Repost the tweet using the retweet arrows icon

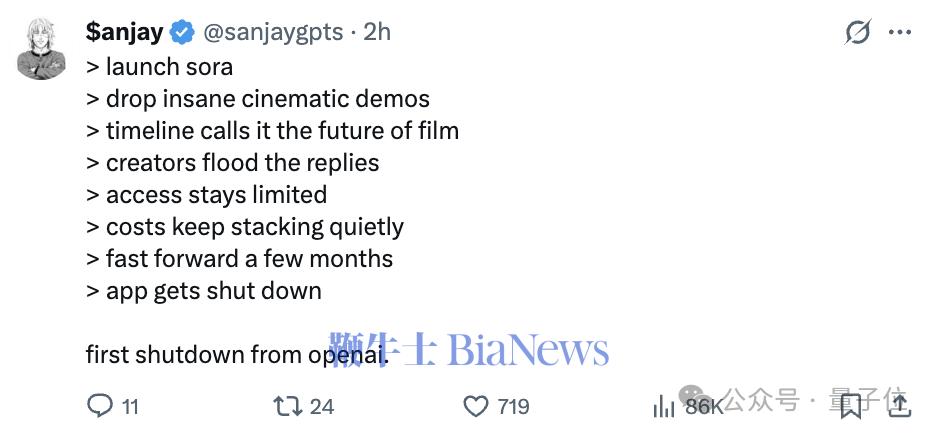tap(288, 405)
